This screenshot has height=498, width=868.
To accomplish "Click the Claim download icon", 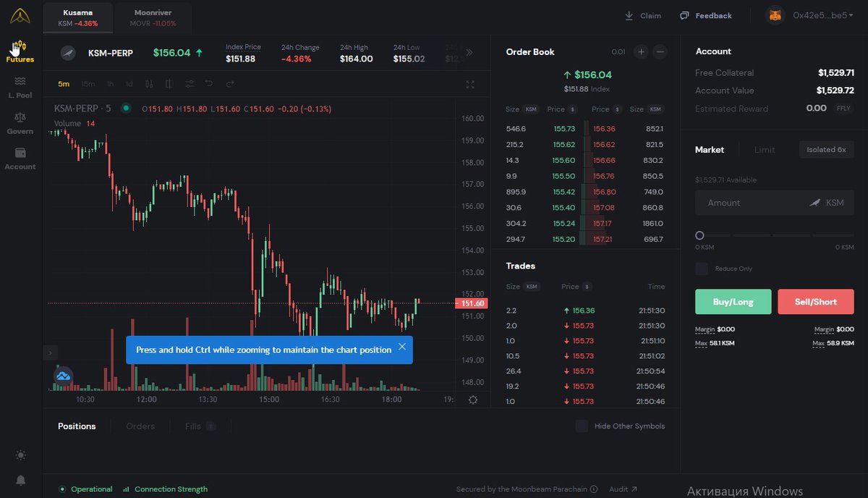I will coord(629,15).
